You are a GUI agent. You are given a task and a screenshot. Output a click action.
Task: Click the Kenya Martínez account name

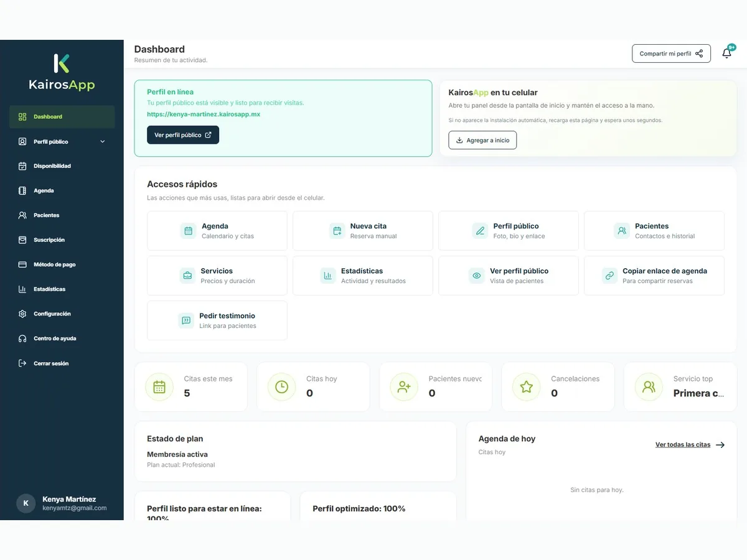click(69, 499)
